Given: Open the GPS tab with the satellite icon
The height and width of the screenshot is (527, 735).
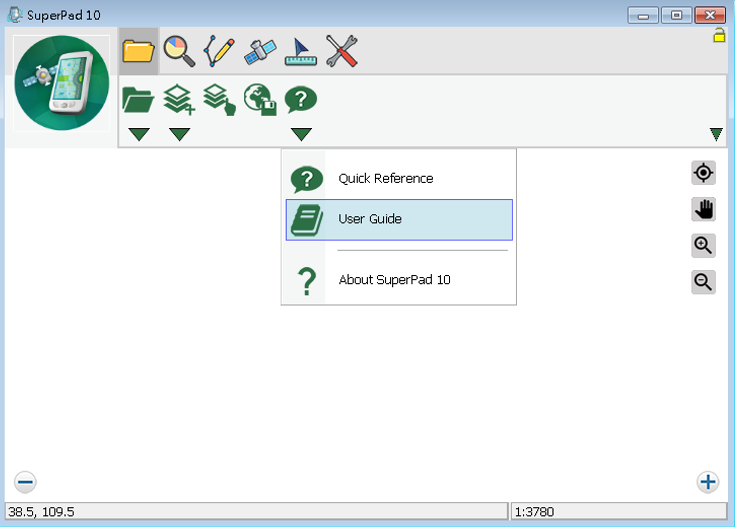Looking at the screenshot, I should point(260,51).
